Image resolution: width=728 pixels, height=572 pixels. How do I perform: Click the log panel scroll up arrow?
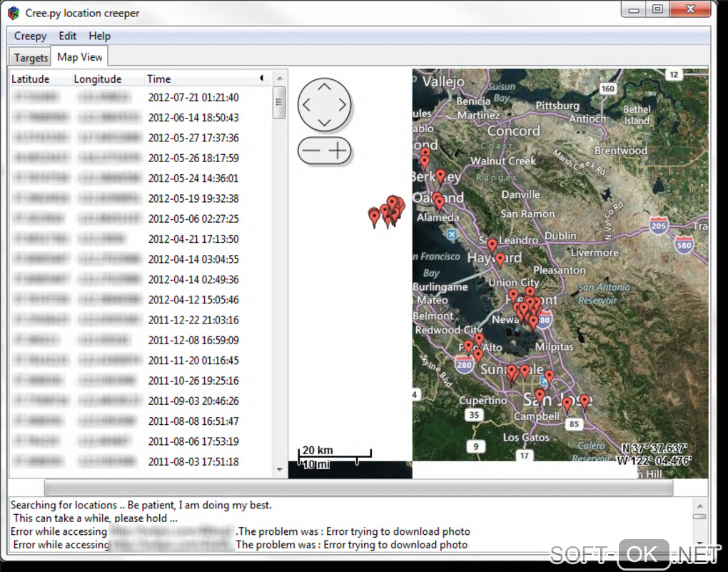tap(700, 506)
